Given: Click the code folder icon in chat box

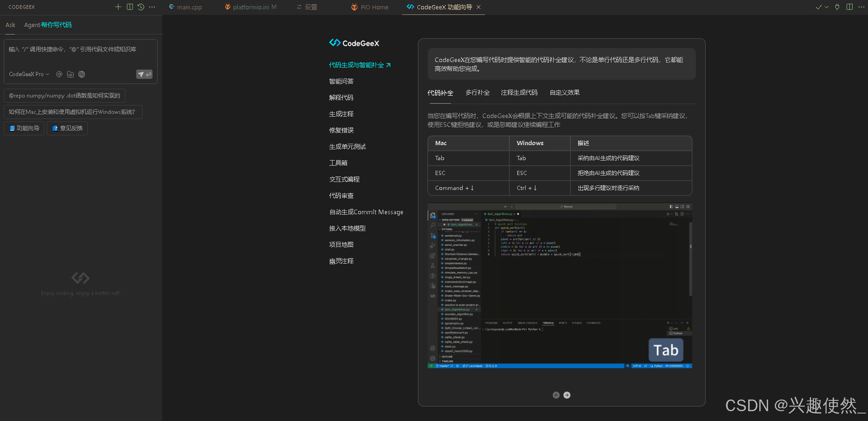Looking at the screenshot, I should click(x=70, y=74).
